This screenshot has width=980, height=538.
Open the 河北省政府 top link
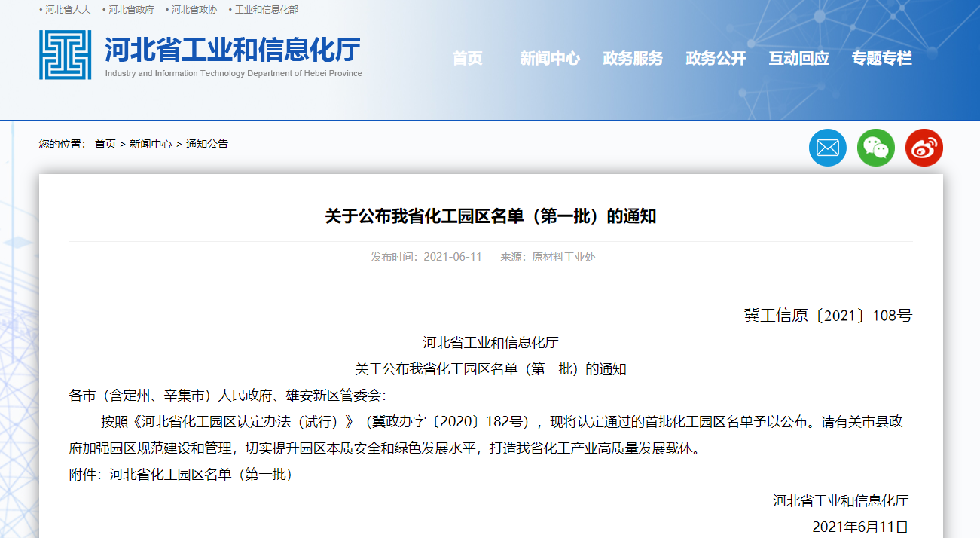coord(130,10)
